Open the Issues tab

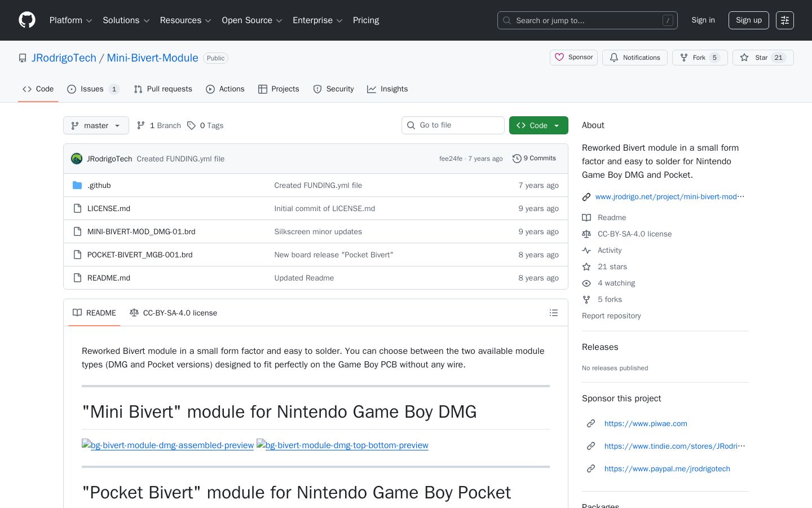[x=93, y=89]
